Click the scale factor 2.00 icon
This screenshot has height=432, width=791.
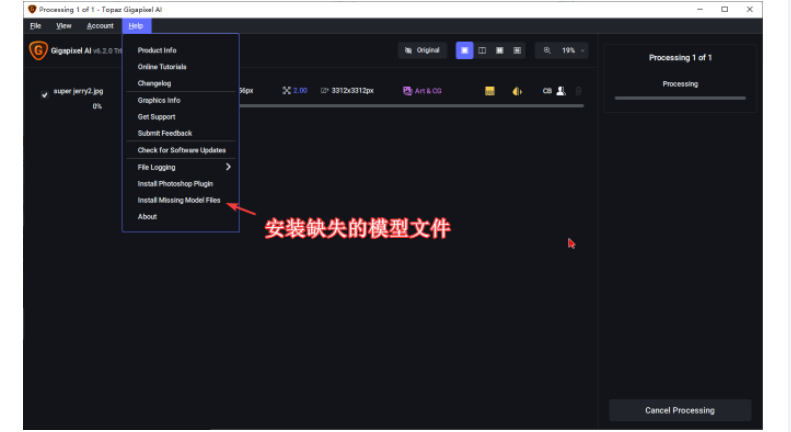tap(287, 90)
